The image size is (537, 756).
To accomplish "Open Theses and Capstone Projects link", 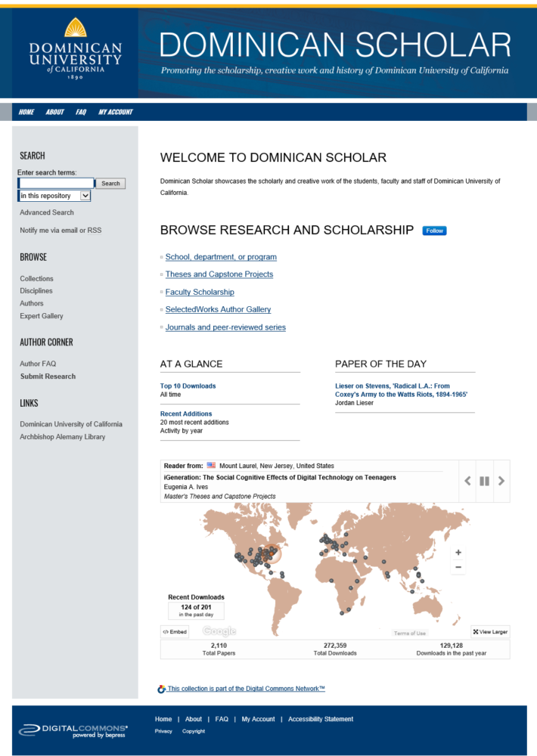I will click(219, 274).
